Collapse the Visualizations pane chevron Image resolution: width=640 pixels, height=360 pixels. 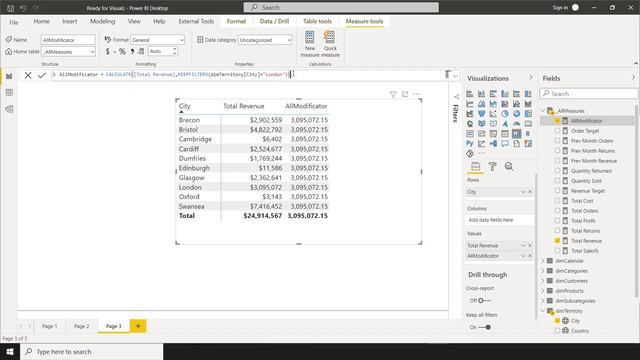(531, 78)
